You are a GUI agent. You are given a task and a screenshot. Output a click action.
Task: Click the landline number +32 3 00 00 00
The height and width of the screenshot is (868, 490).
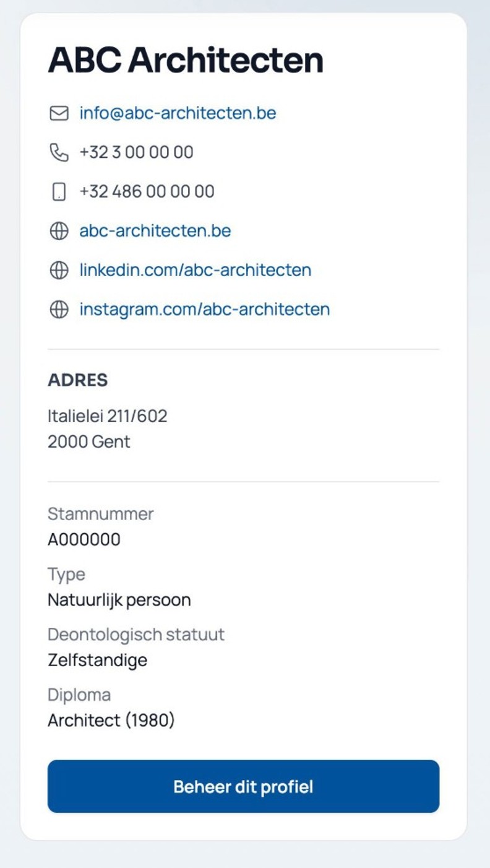click(136, 152)
